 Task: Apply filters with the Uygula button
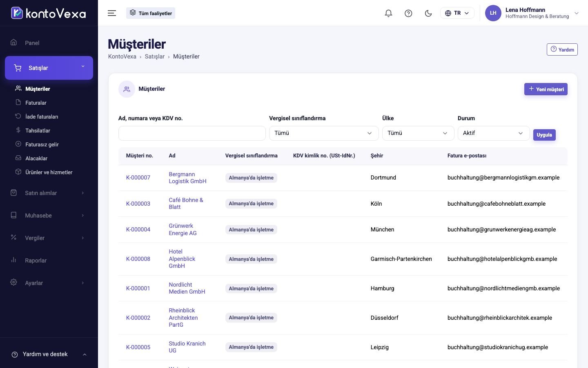(544, 135)
